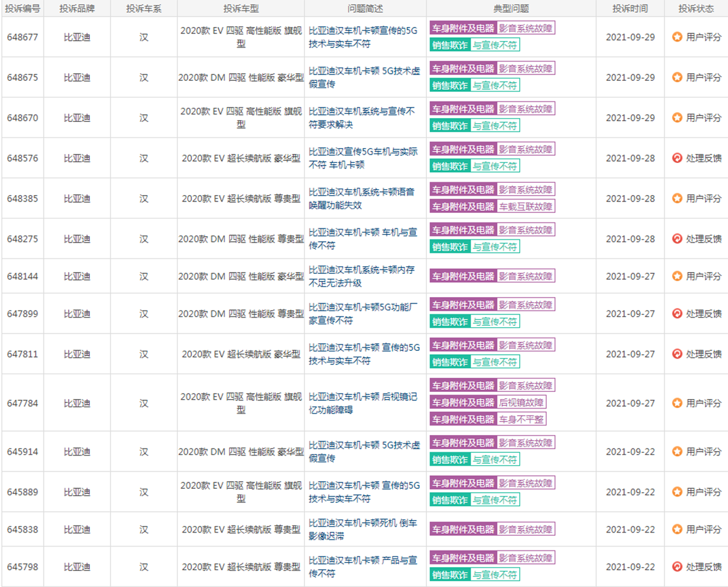The width and height of the screenshot is (728, 587).
Task: Click the status icon for complaint 645838
Action: coord(677,529)
